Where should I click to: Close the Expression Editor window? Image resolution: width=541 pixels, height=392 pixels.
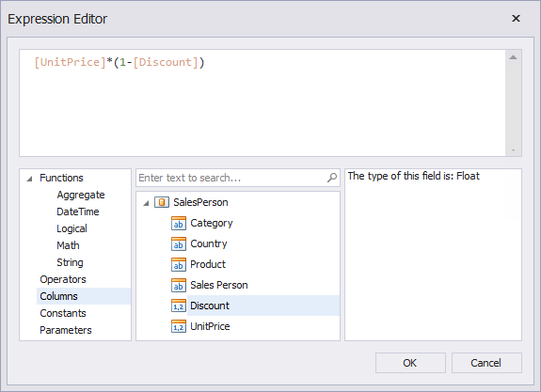[x=516, y=18]
